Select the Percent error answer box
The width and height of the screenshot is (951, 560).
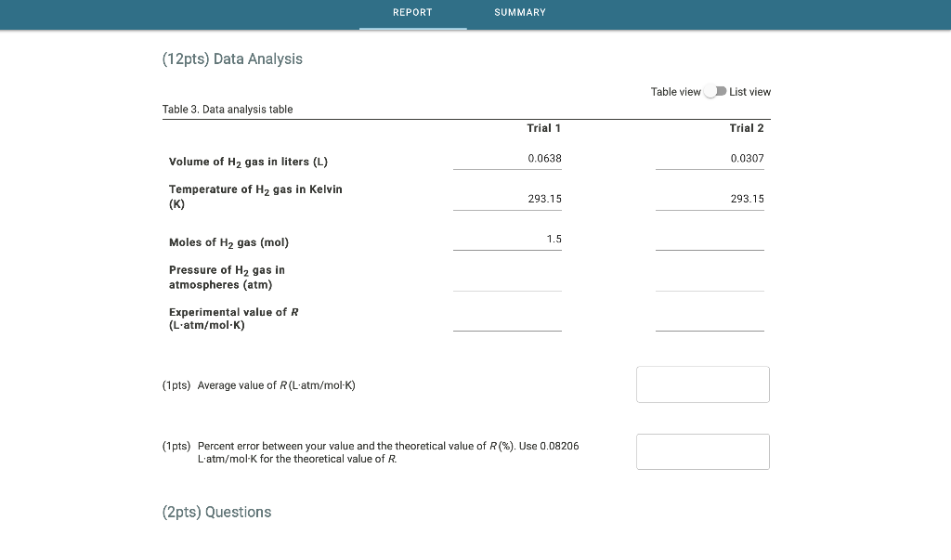pyautogui.click(x=702, y=451)
